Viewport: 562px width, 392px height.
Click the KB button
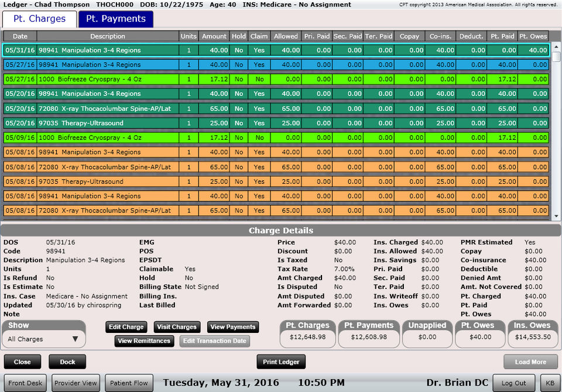pos(550,383)
